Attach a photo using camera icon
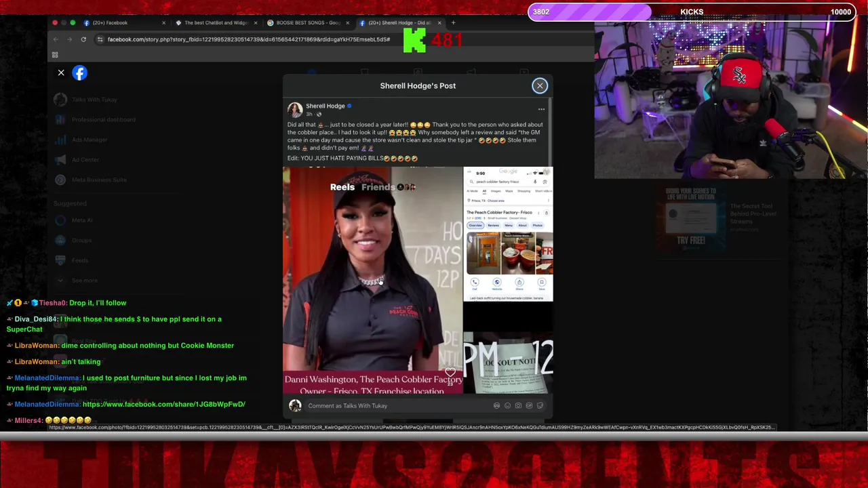This screenshot has width=868, height=488. (518, 405)
